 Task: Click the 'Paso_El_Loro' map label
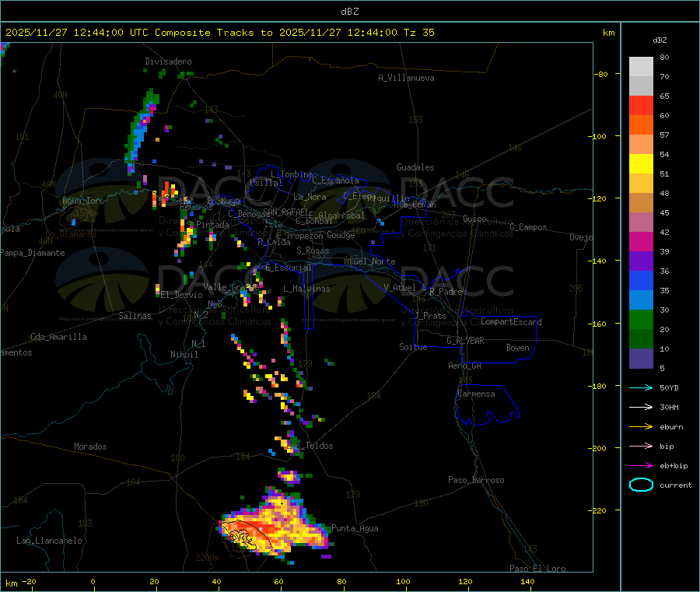tap(537, 569)
